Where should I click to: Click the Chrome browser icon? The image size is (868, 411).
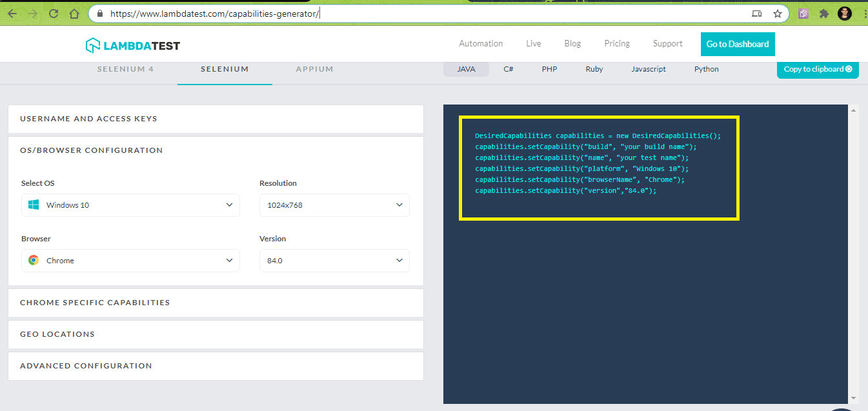(x=33, y=260)
